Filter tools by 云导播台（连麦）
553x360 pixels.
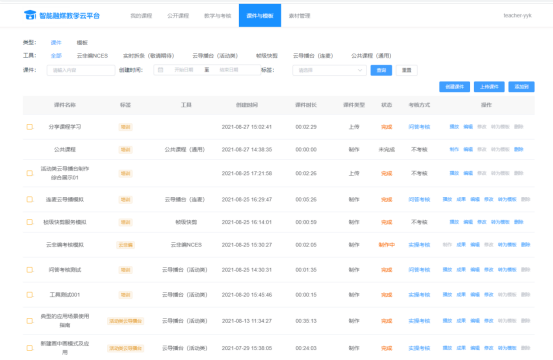pos(313,56)
